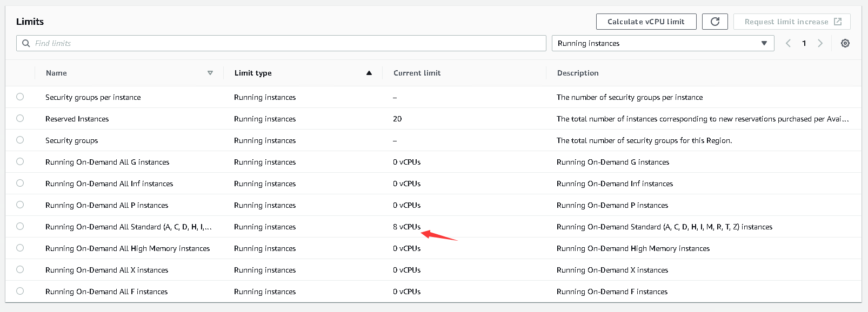
Task: Click 'Reserved Instances' name cell
Action: (x=77, y=119)
